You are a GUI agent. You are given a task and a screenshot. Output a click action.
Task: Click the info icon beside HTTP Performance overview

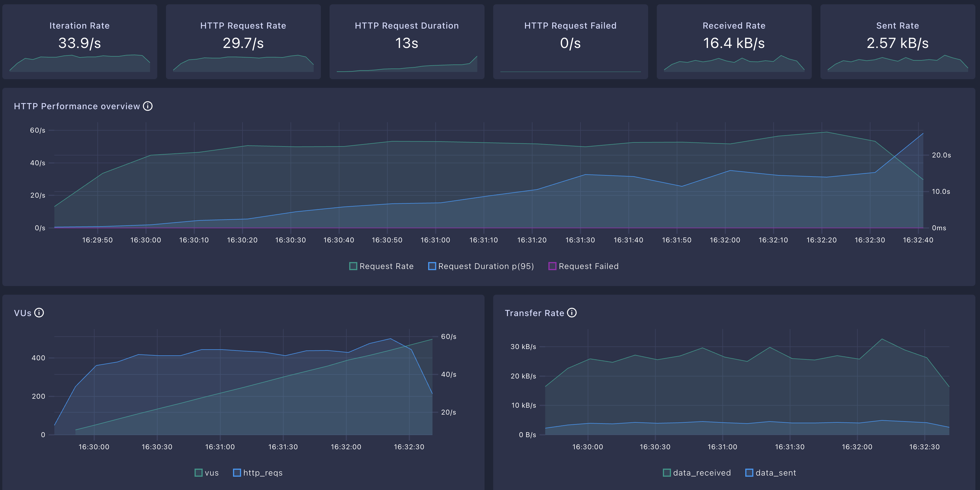(x=148, y=106)
